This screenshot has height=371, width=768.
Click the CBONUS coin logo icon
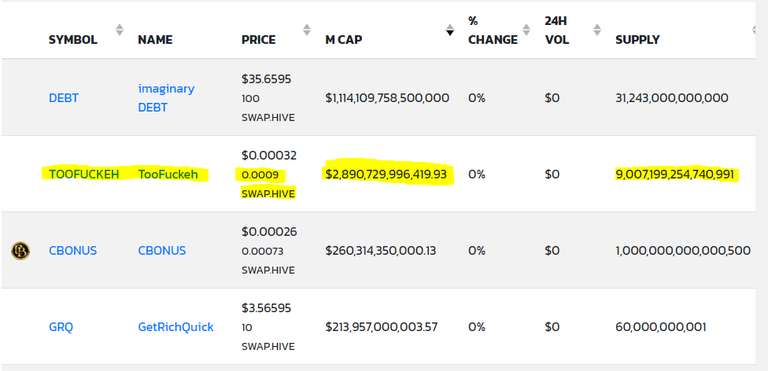coord(20,250)
